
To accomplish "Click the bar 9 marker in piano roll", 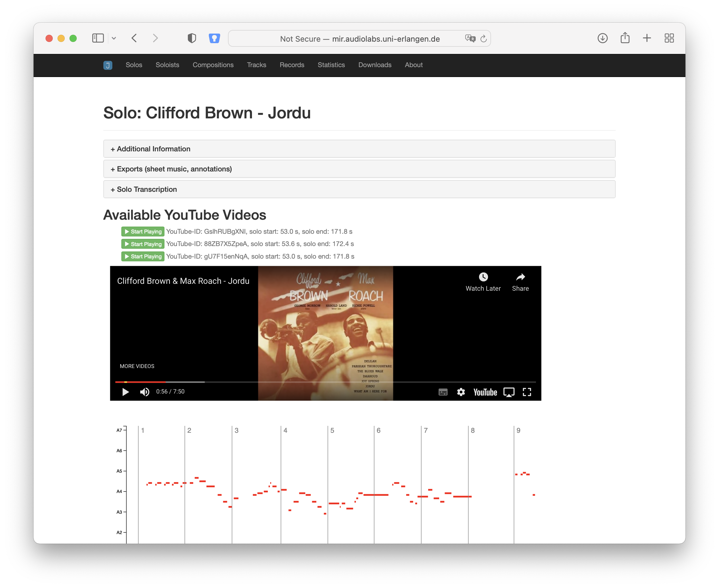I will (518, 430).
